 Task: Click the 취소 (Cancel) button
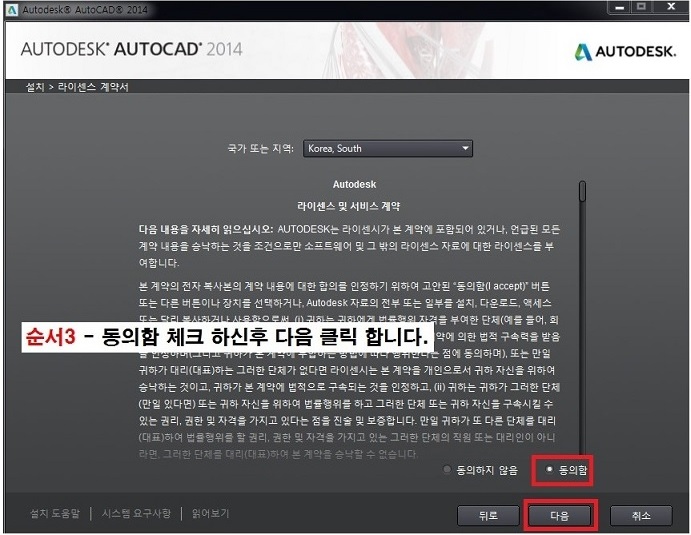pos(641,515)
